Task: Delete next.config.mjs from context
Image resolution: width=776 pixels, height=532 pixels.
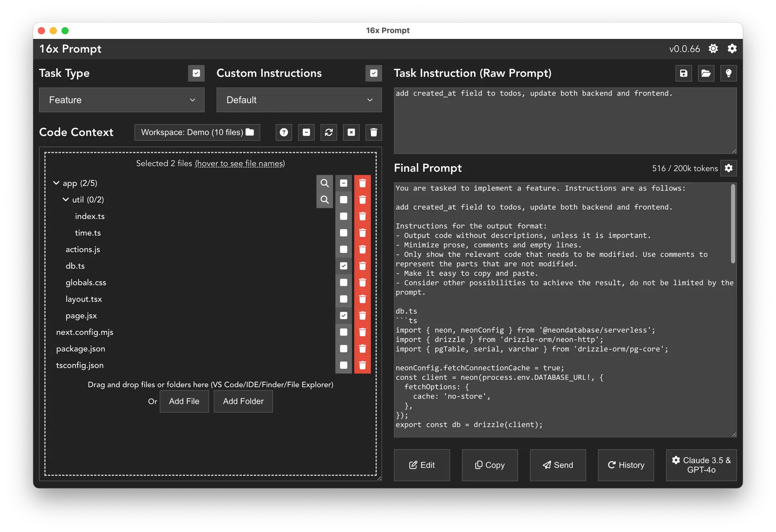Action: (363, 332)
